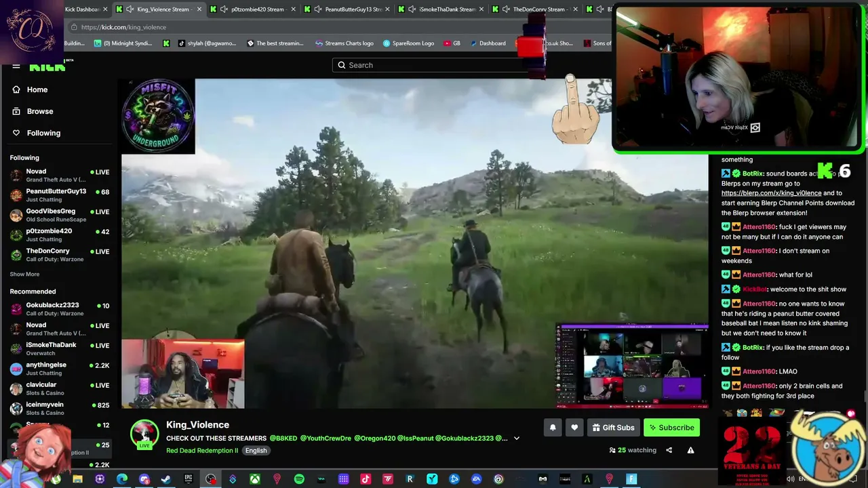Screen dimensions: 868x488
Task: Click the Kick logo in the header
Action: tap(47, 66)
